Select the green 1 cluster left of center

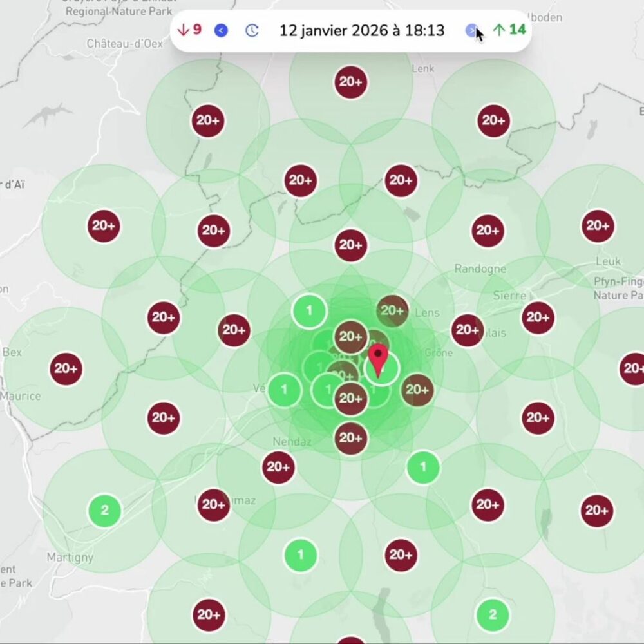284,389
